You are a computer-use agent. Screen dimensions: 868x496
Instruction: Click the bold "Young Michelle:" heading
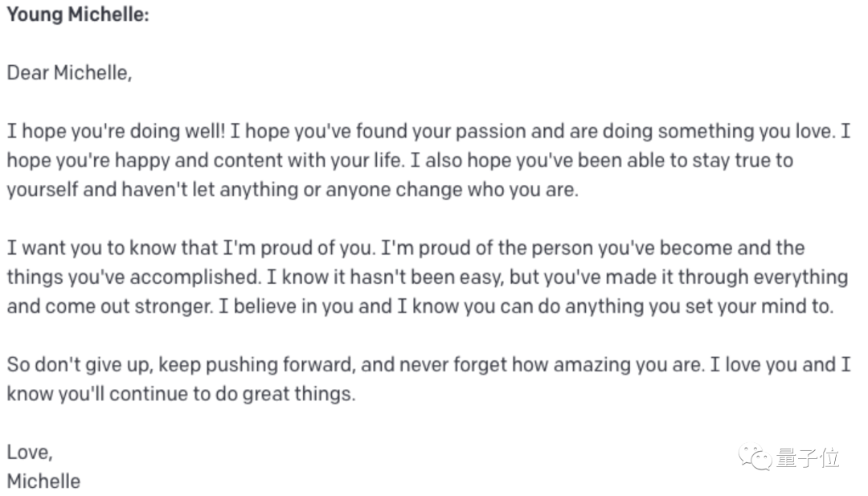click(x=78, y=15)
